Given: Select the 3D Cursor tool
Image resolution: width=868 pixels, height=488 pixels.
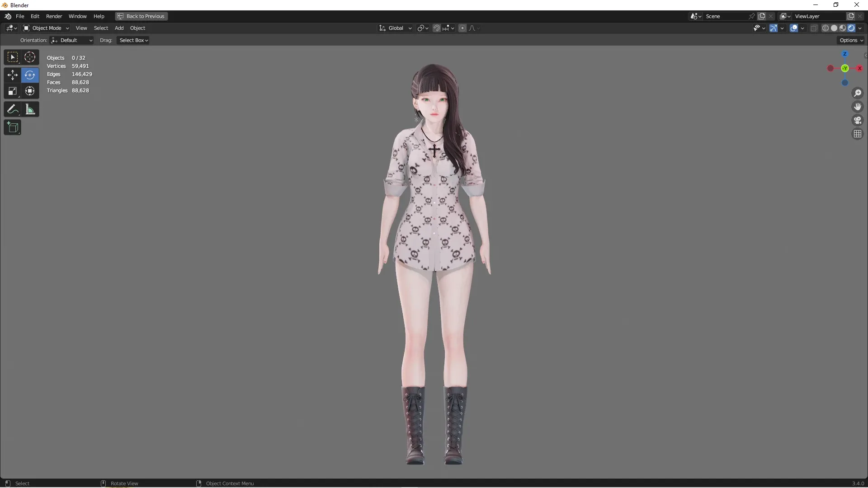Looking at the screenshot, I should [30, 57].
